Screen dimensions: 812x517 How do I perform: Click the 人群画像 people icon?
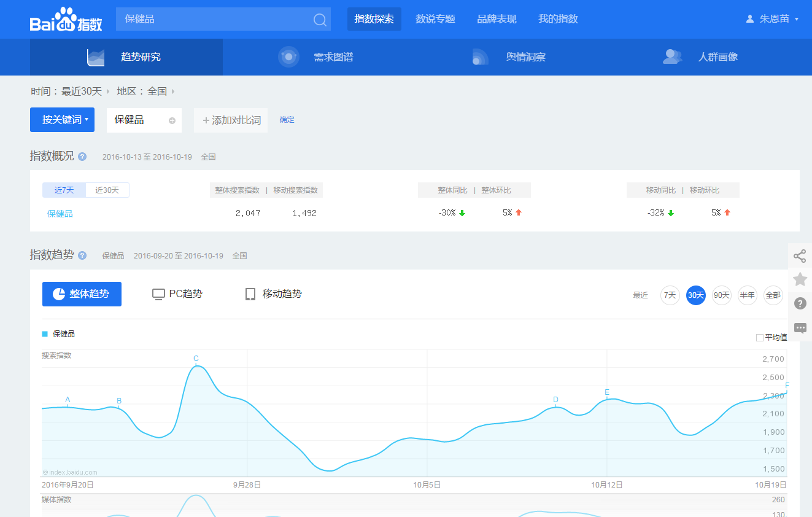(x=673, y=57)
